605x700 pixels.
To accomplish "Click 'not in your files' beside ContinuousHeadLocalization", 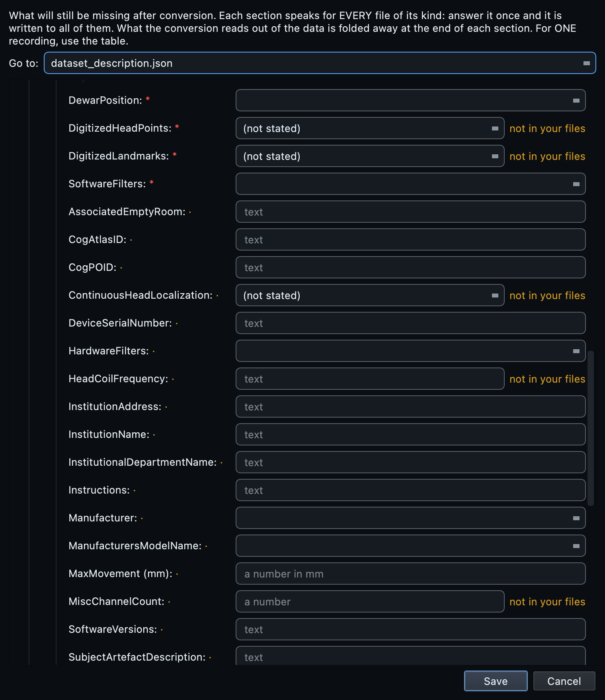I will coord(547,296).
